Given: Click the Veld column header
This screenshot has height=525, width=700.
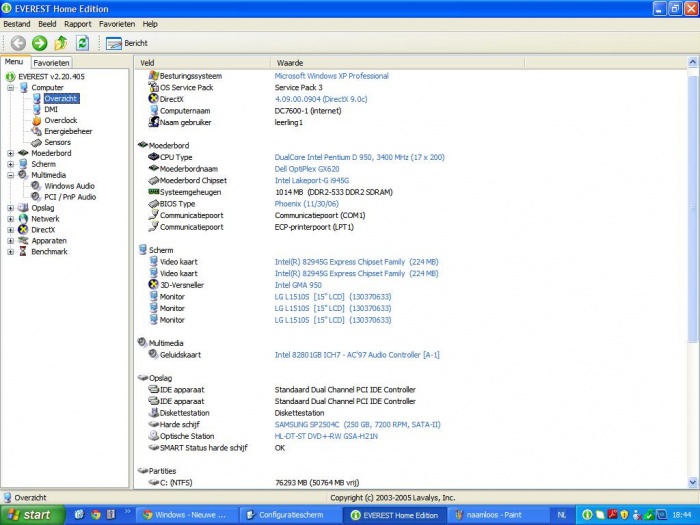Looking at the screenshot, I should pos(202,63).
